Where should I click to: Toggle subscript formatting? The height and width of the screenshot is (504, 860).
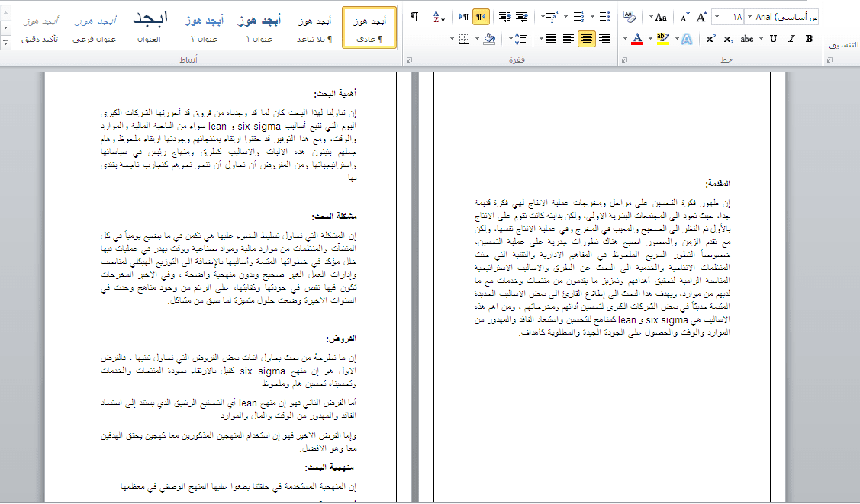tap(728, 39)
